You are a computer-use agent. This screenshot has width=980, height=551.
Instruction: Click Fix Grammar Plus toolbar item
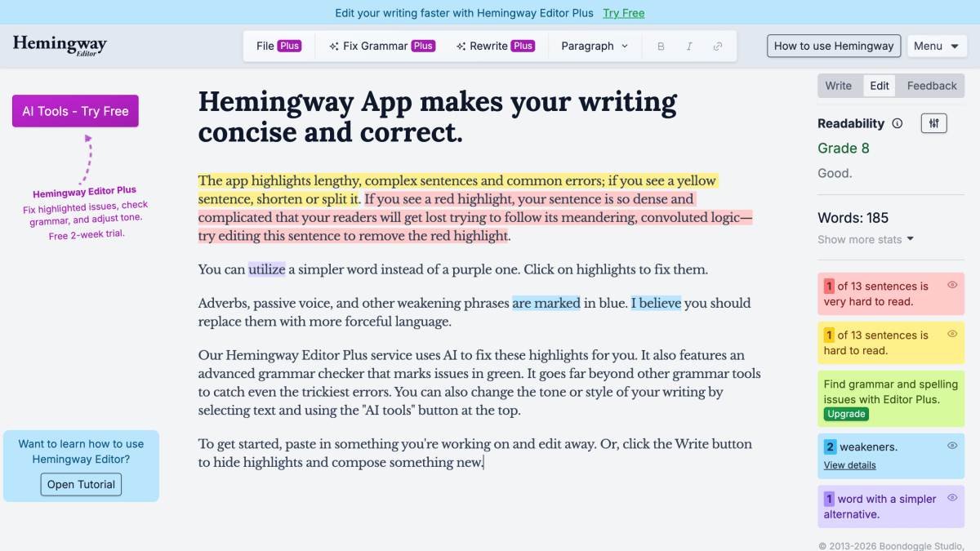(381, 47)
